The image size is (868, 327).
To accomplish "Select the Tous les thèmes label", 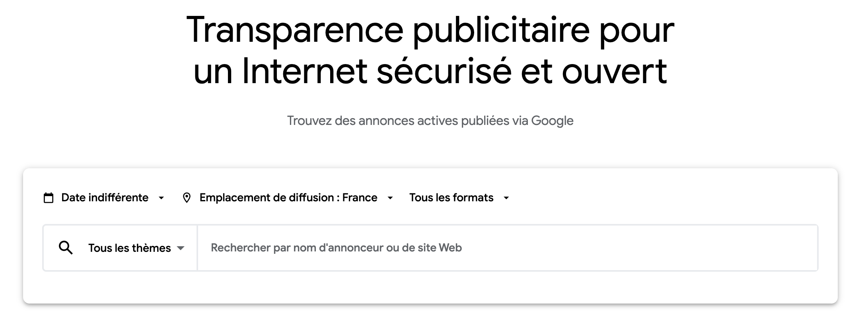I will [x=129, y=248].
